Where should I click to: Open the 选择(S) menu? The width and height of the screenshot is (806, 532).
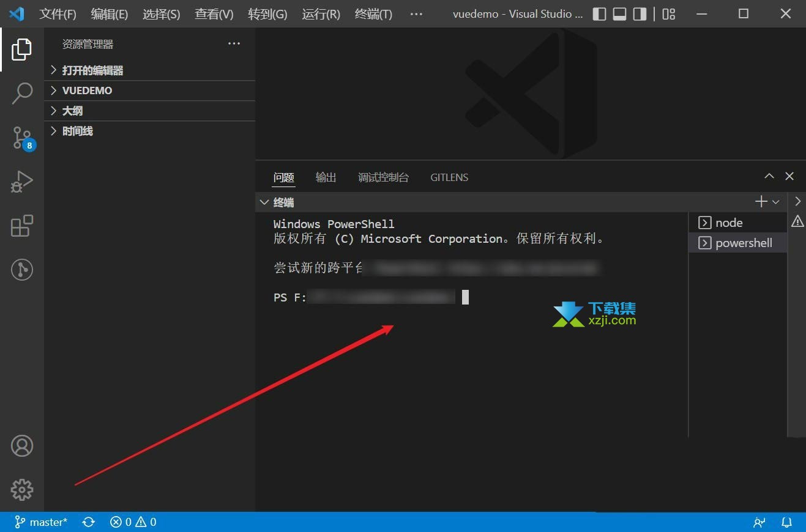click(162, 14)
